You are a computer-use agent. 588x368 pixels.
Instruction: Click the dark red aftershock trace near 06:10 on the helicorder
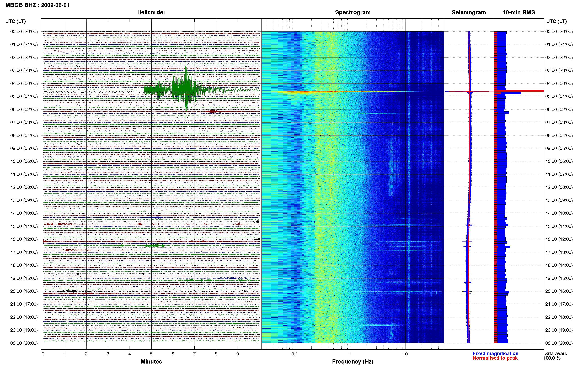215,112
